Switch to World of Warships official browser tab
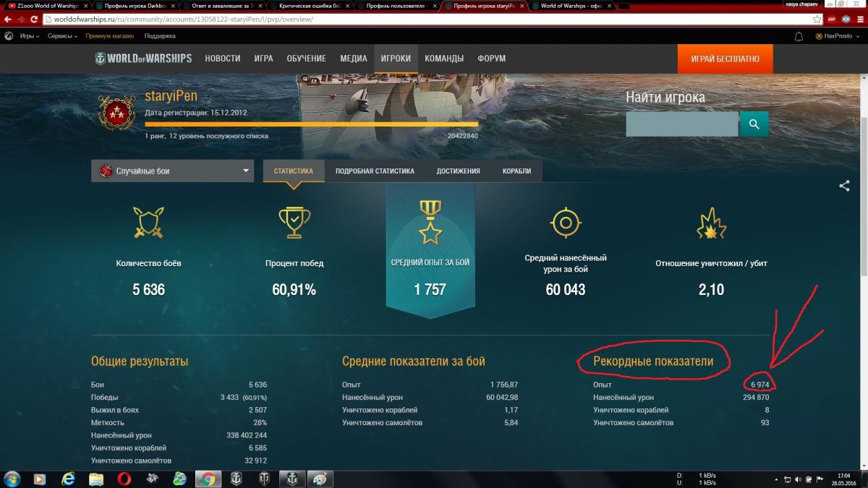 pos(571,5)
